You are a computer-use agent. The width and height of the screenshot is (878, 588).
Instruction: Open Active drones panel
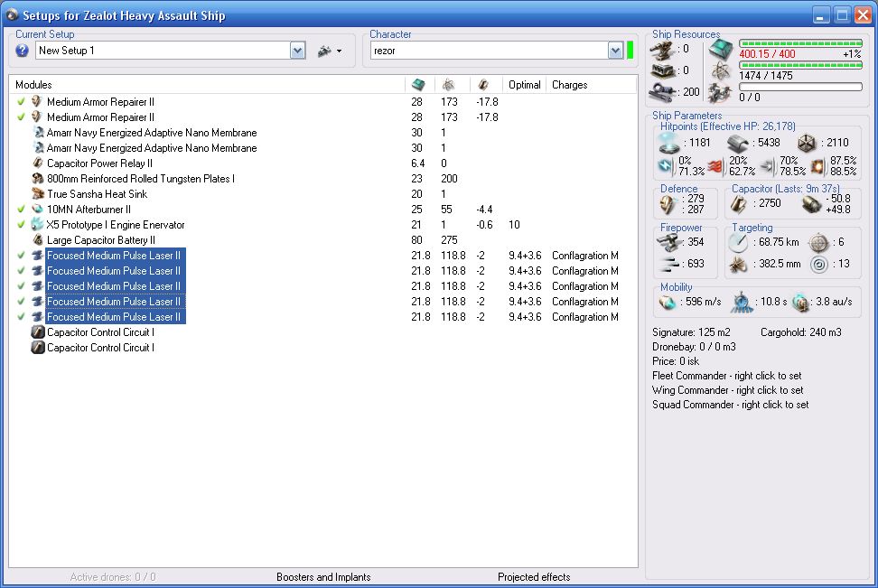(113, 577)
